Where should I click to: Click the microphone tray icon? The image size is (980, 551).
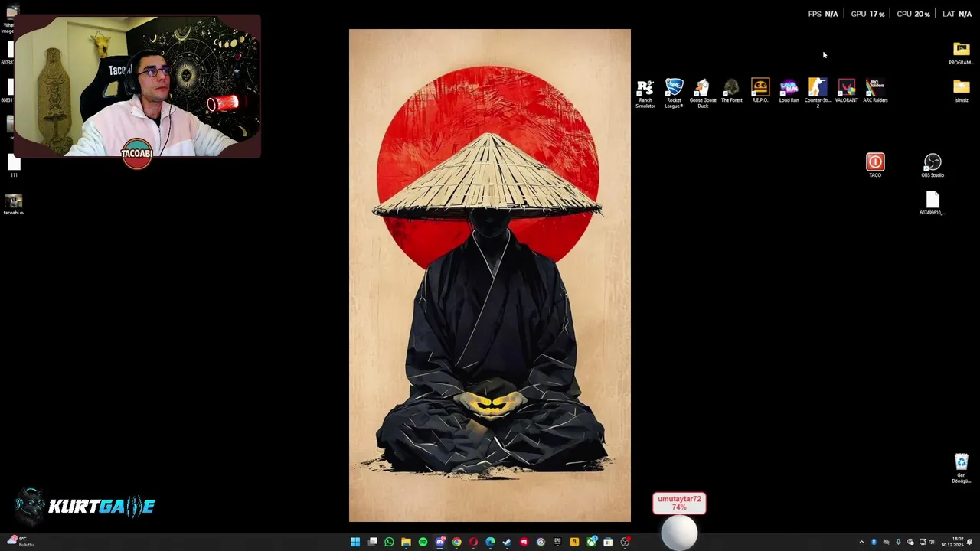click(898, 542)
